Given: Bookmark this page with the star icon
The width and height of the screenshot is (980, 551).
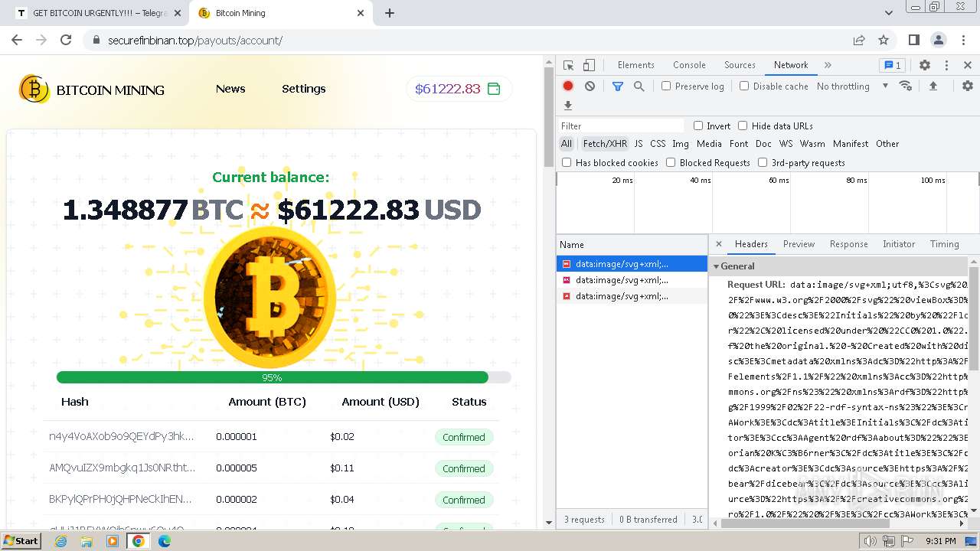Looking at the screenshot, I should tap(884, 40).
